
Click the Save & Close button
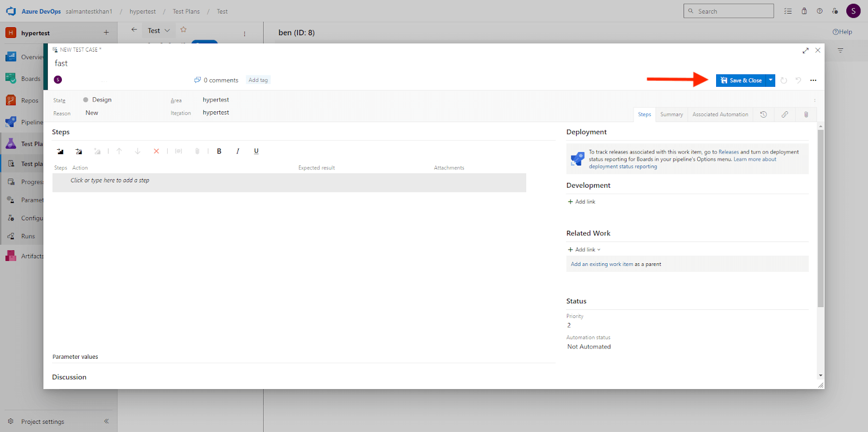tap(741, 80)
